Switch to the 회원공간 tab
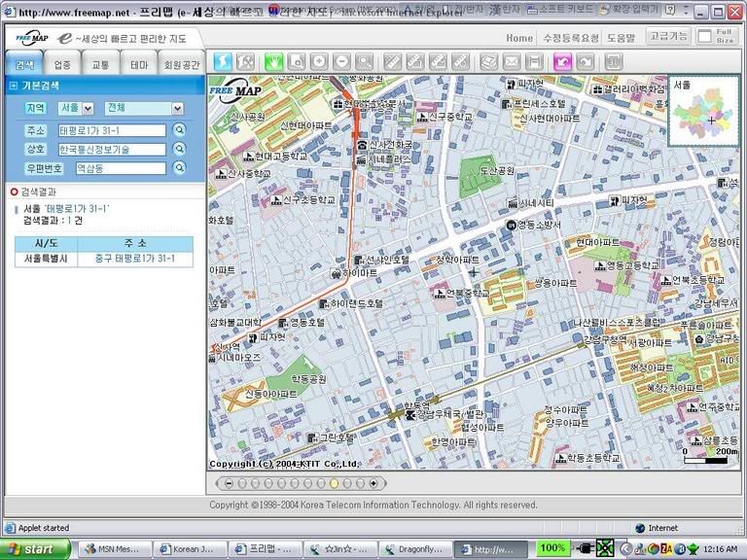Image resolution: width=747 pixels, height=560 pixels. (x=182, y=64)
